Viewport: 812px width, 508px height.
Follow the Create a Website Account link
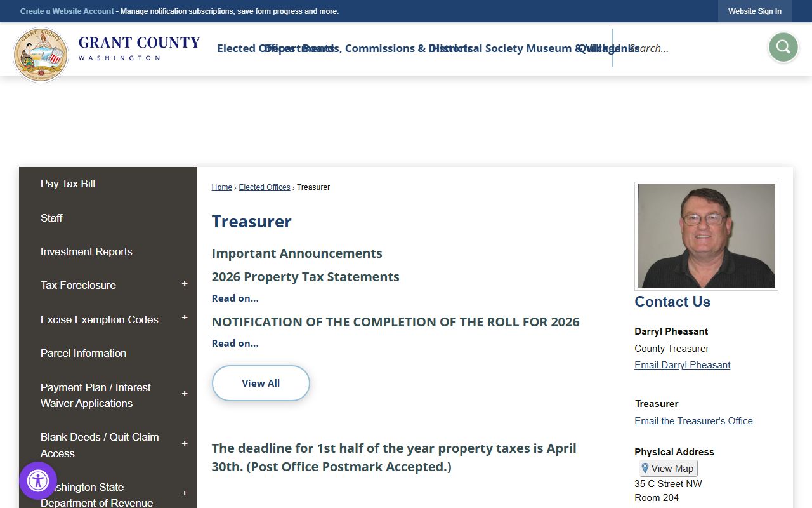click(67, 11)
